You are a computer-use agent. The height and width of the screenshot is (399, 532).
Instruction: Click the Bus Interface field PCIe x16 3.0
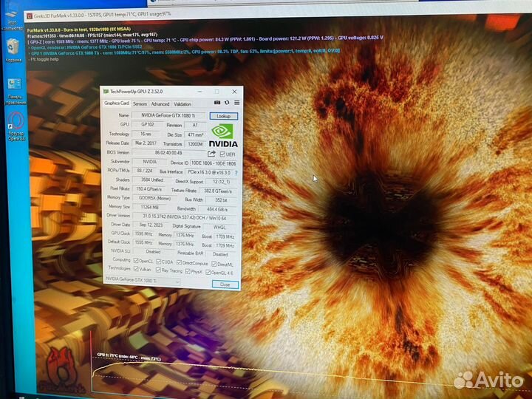[209, 172]
